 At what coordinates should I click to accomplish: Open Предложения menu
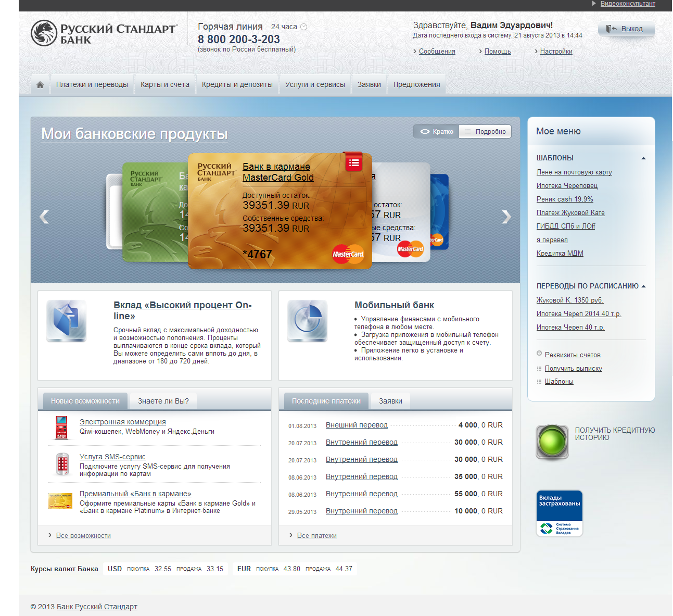tap(416, 84)
